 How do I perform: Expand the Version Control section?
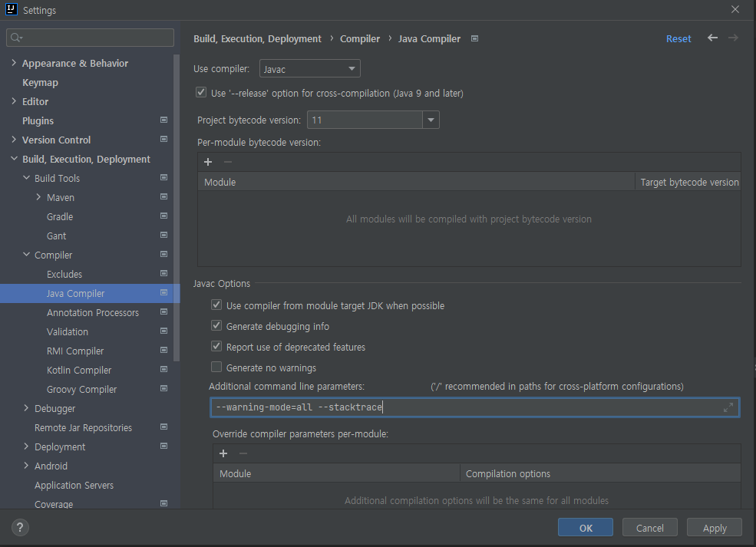[x=14, y=140]
